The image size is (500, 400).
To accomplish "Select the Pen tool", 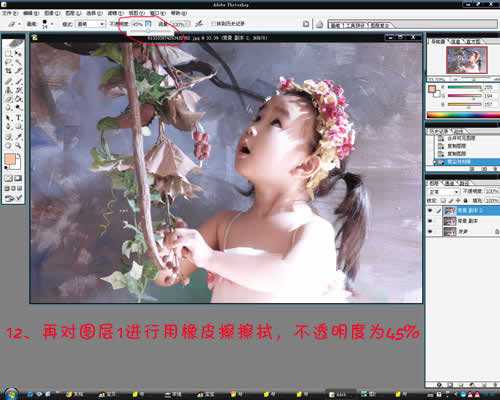I will [9, 127].
